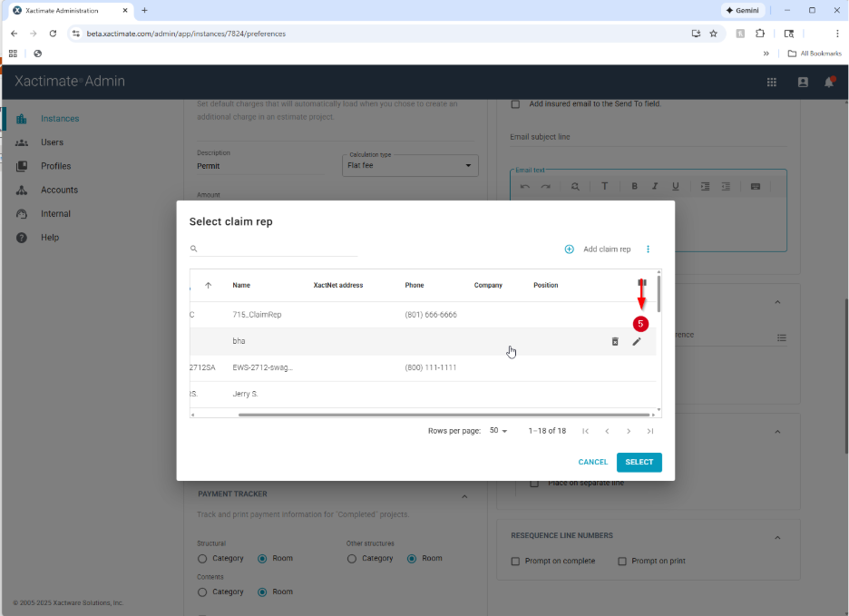This screenshot has height=616, width=849.
Task: Delete the bha claim rep row
Action: click(615, 341)
